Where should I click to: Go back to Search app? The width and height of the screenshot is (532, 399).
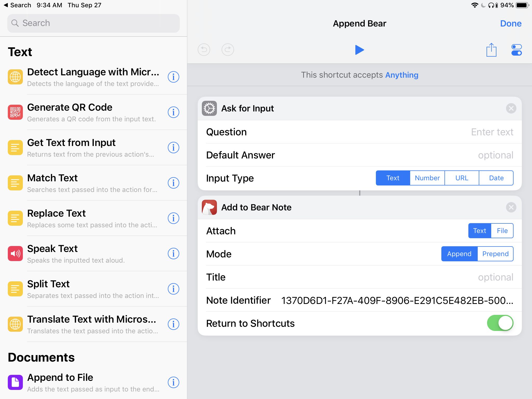tap(17, 5)
